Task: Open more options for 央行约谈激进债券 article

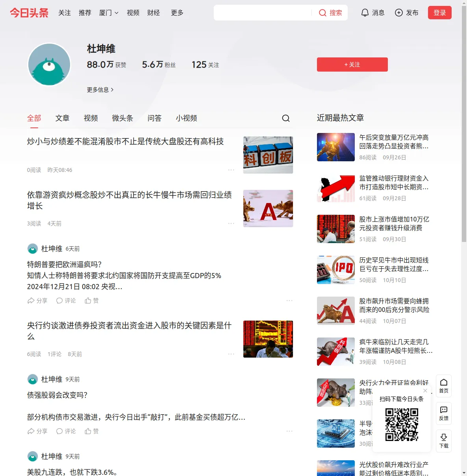Action: pyautogui.click(x=231, y=354)
